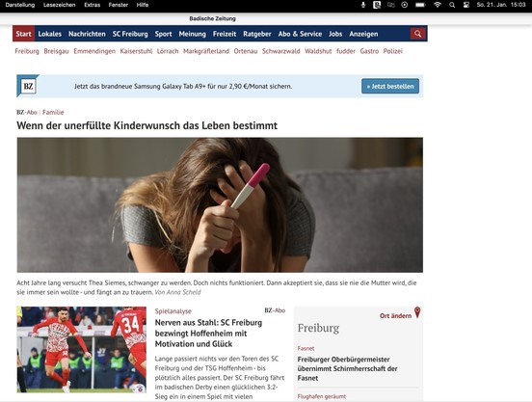Viewport: 532px width, 402px height.
Task: Open the site search magnifier icon
Action: 417,34
